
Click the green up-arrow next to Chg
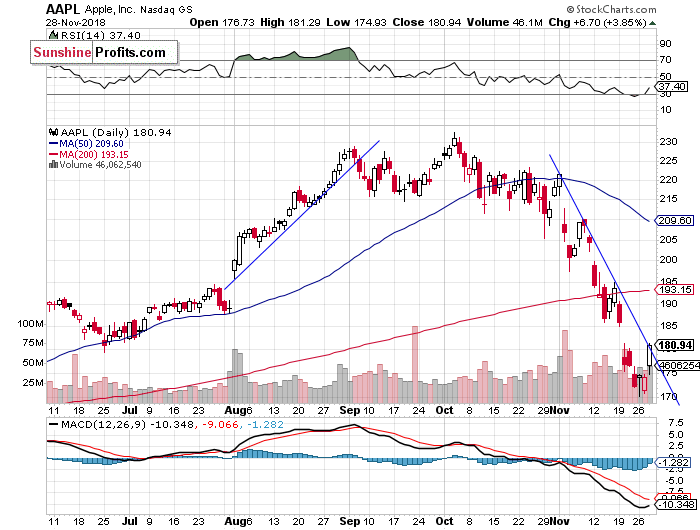[x=653, y=23]
